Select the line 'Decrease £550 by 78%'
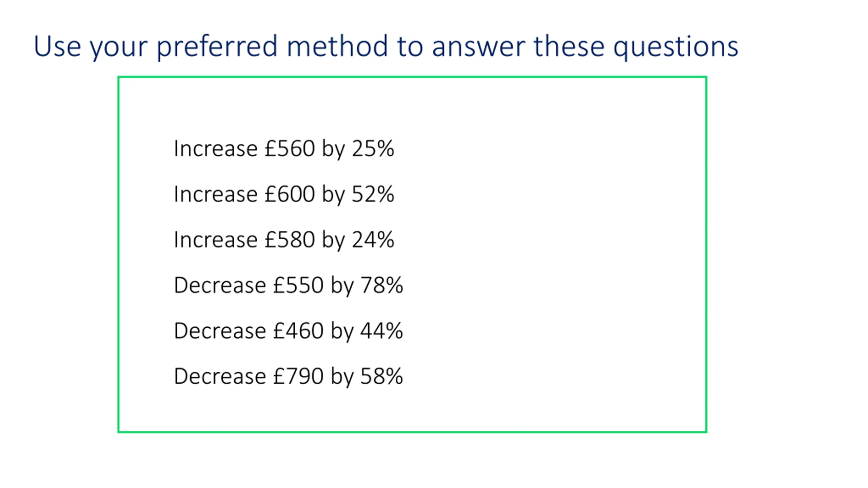This screenshot has height=488, width=868. pyautogui.click(x=289, y=285)
